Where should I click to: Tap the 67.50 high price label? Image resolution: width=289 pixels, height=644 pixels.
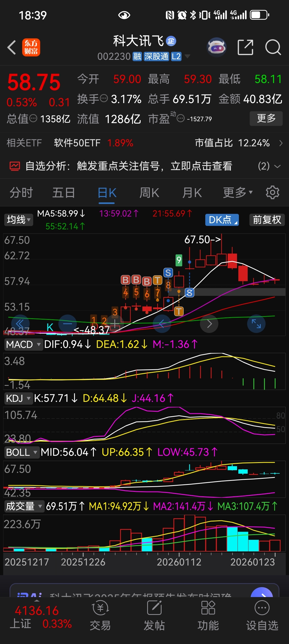click(x=203, y=239)
